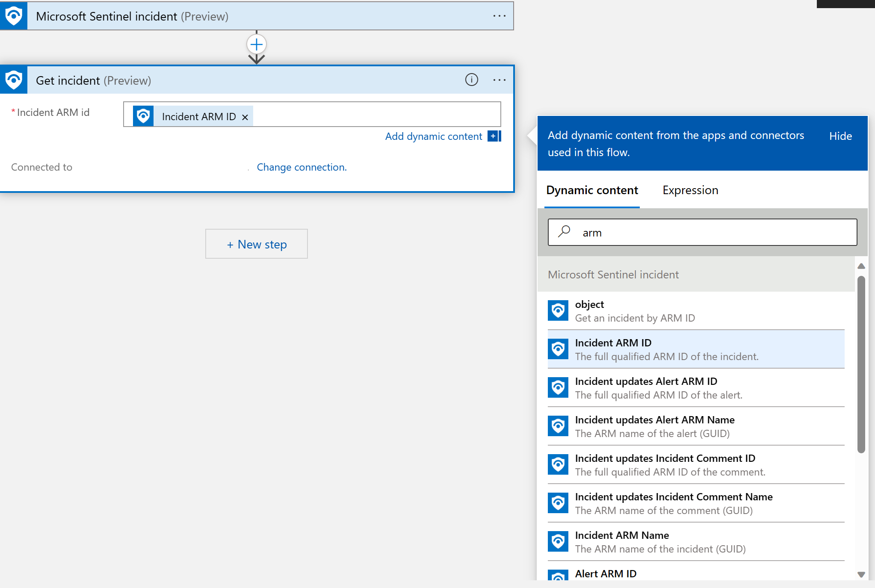Click the Get incident (Preview) title
This screenshot has width=875, height=588.
point(93,80)
